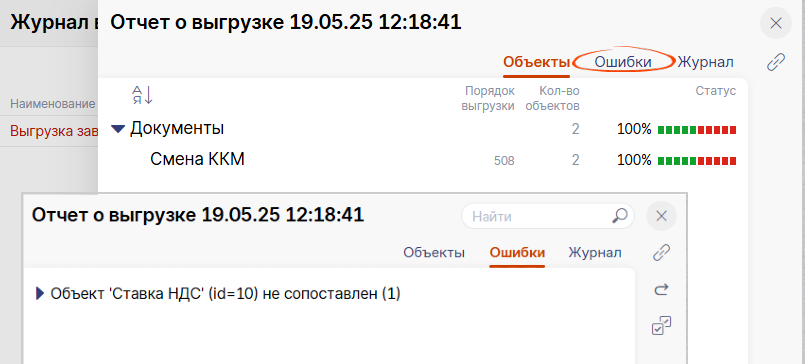Close the upper report panel
The height and width of the screenshot is (364, 805).
776,23
